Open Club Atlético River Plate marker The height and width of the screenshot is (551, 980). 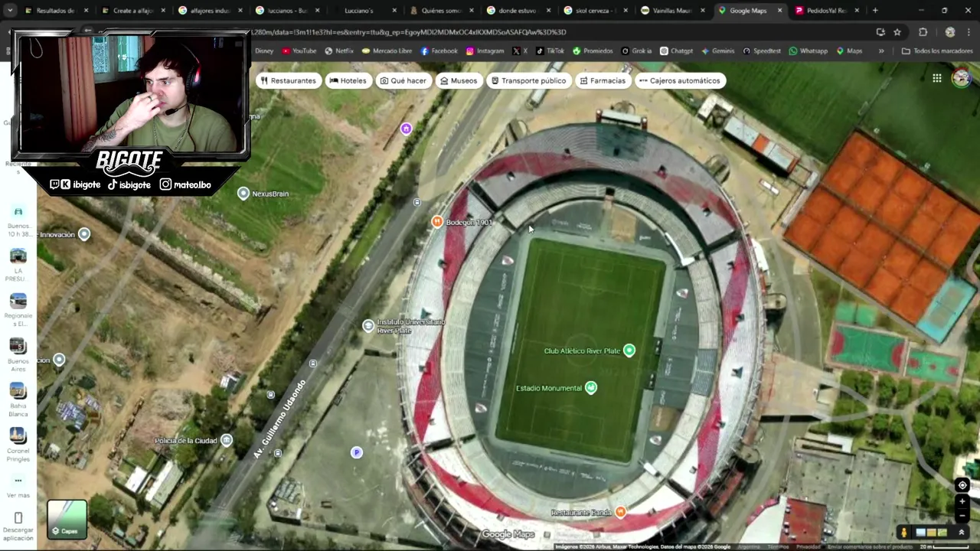tap(629, 350)
